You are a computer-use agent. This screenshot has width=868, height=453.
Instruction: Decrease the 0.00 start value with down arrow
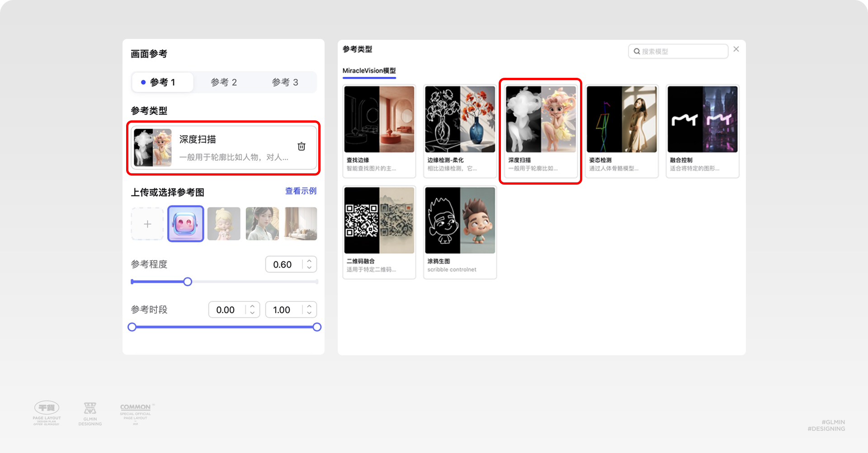(252, 313)
